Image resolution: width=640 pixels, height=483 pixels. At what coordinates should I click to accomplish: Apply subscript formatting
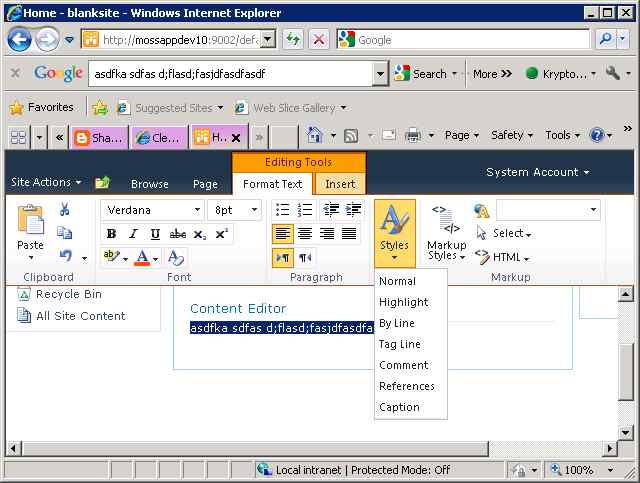[200, 234]
